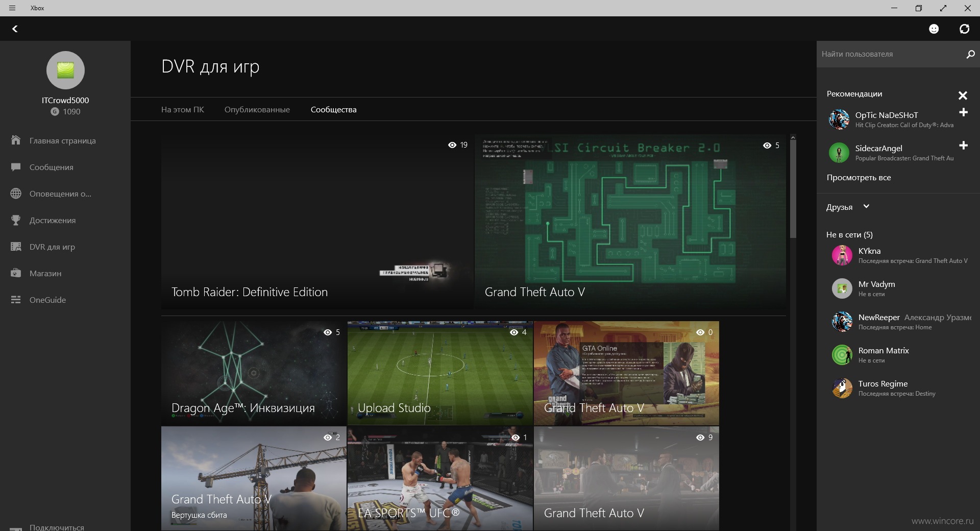
Task: Open Главная страница home icon
Action: tap(16, 140)
